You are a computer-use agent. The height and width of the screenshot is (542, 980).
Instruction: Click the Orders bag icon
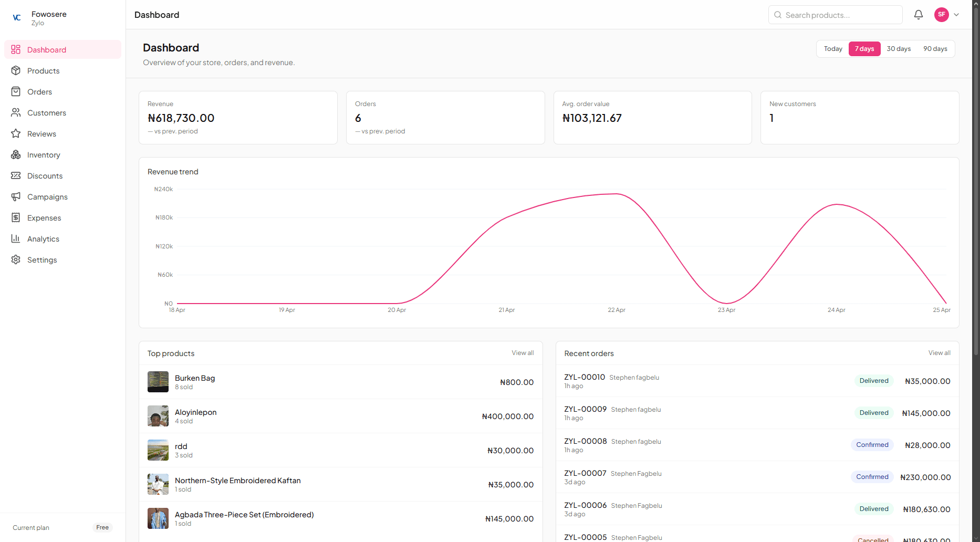tap(16, 91)
